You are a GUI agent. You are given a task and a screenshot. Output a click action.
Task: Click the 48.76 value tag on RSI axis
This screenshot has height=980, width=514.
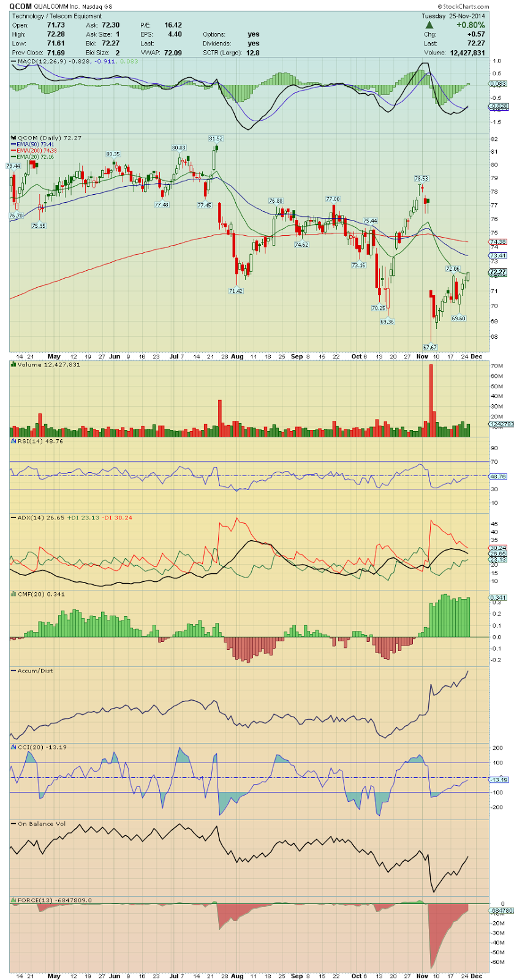pos(498,476)
